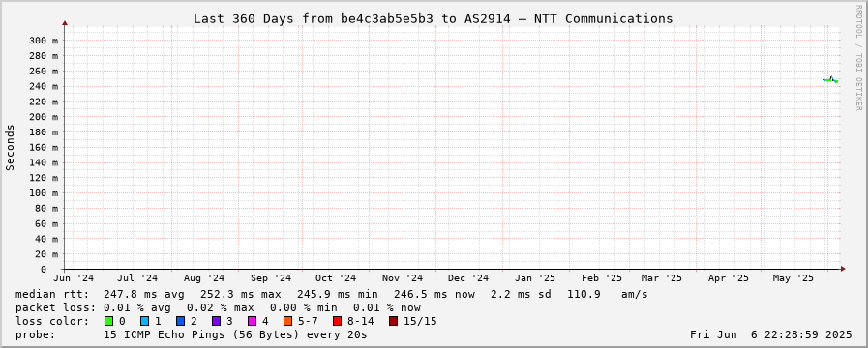Screen dimensions: 868x348
Task: Click the graph title mentioning NTT Communications
Action: [433, 18]
